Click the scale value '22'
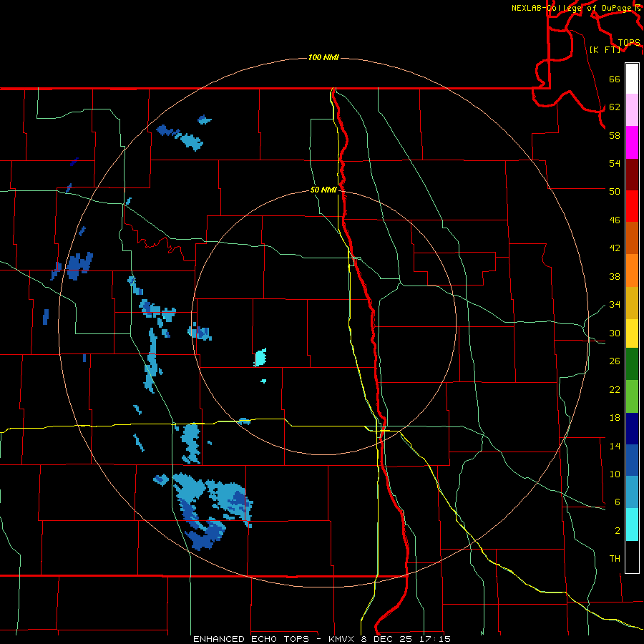 point(615,389)
